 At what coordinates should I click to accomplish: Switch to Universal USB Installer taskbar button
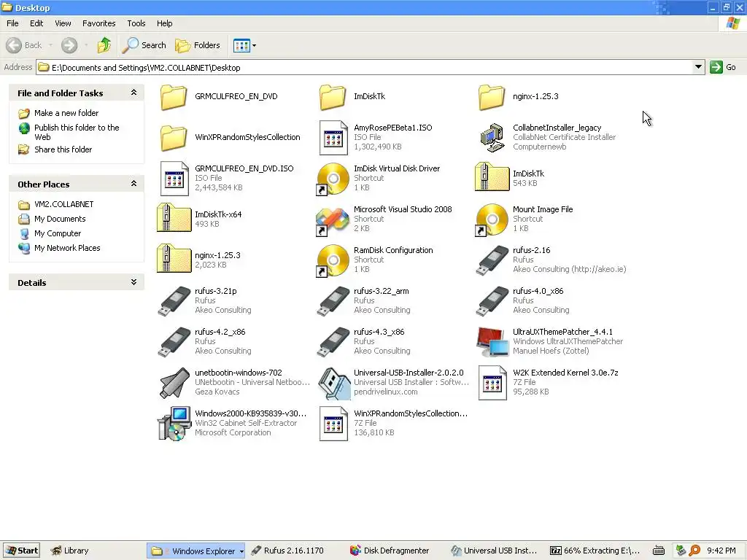pyautogui.click(x=494, y=551)
